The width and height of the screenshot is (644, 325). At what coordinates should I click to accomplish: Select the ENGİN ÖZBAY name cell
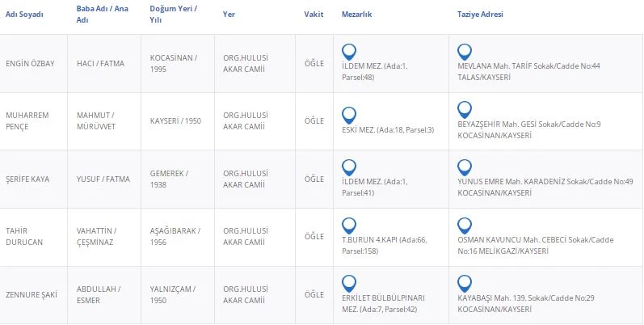click(28, 65)
